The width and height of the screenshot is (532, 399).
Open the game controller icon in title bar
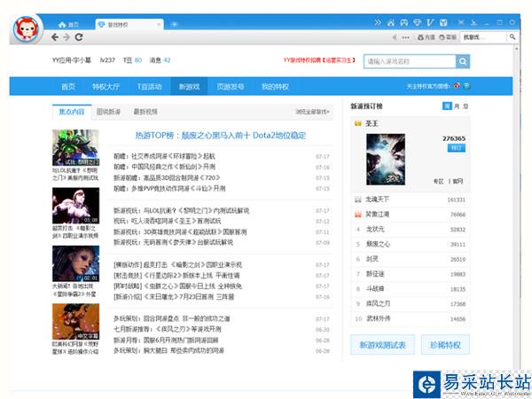(403, 22)
